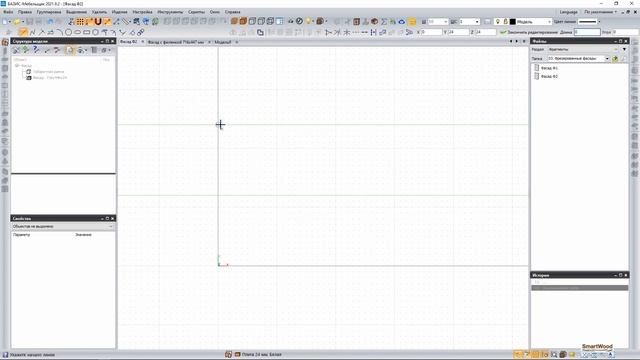Viewport: 640px width, 360px height.
Task: Click the green globe toolbar icon
Action: point(155,21)
